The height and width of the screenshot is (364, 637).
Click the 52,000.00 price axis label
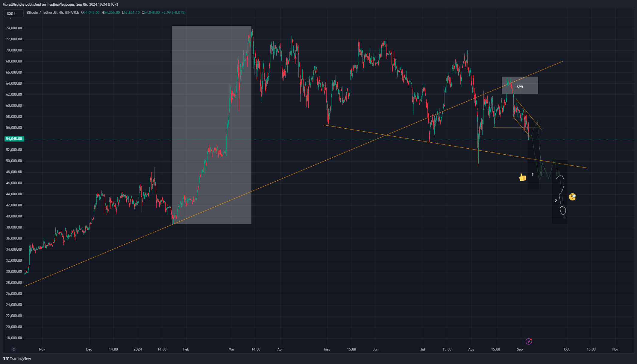tap(14, 150)
